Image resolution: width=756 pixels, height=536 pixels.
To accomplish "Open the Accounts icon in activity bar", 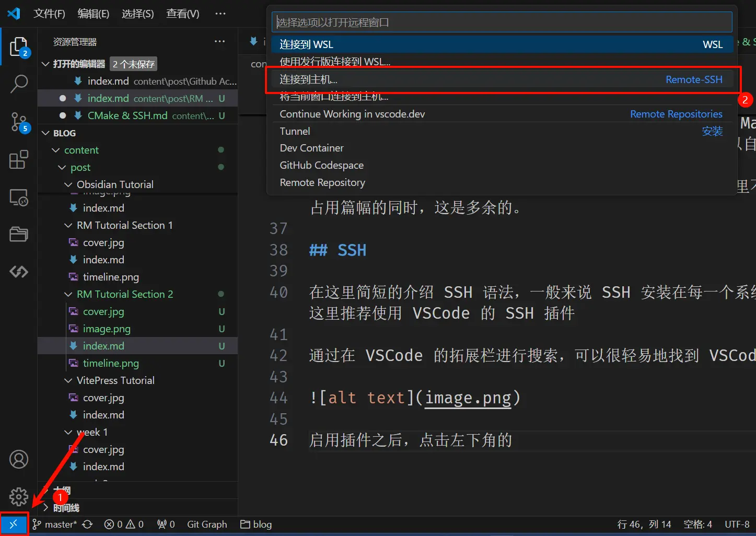I will coord(19,459).
